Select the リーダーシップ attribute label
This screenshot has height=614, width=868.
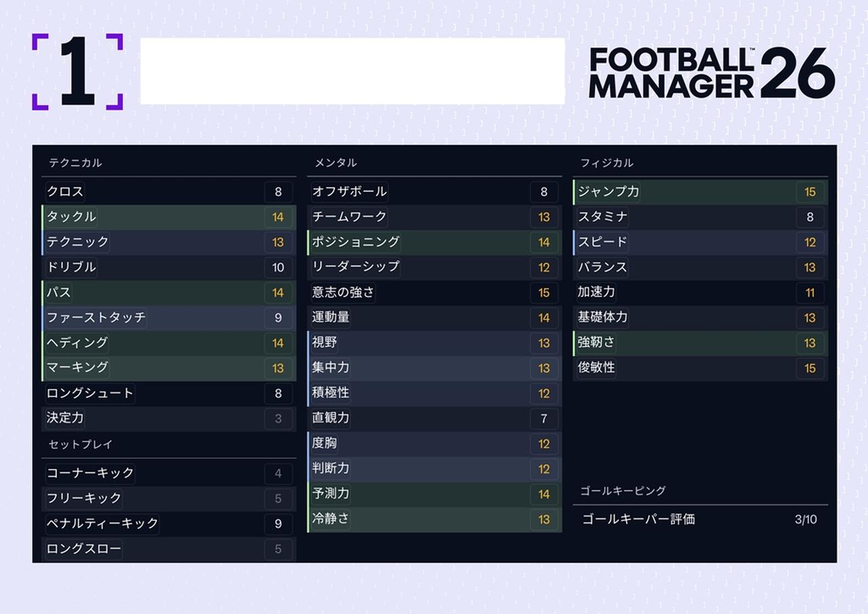[355, 267]
